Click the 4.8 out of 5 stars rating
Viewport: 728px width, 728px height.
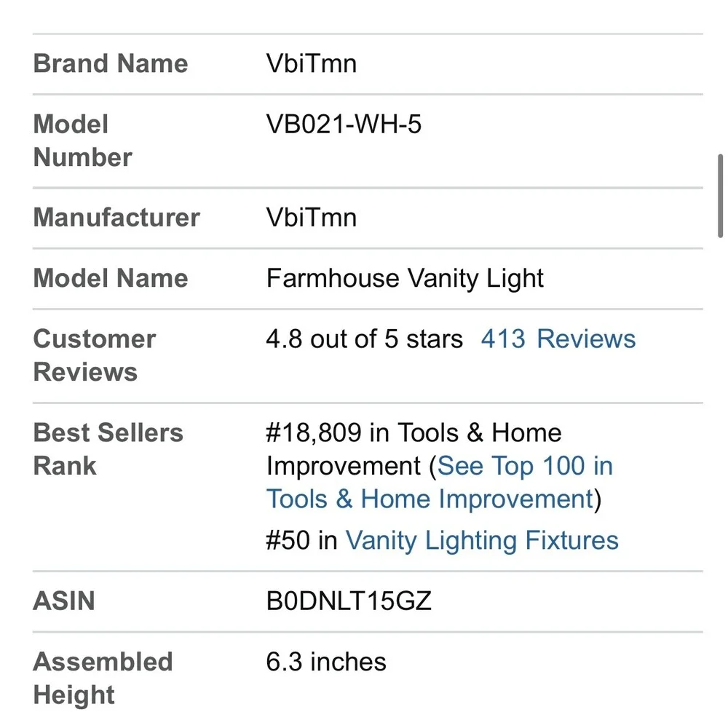point(365,339)
